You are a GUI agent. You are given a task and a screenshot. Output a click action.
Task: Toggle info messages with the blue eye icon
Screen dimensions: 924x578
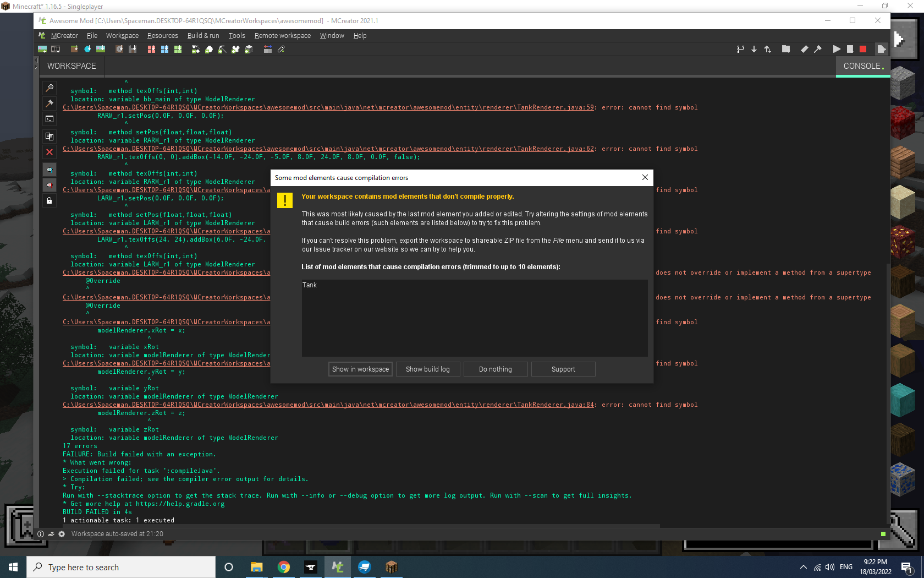[49, 170]
